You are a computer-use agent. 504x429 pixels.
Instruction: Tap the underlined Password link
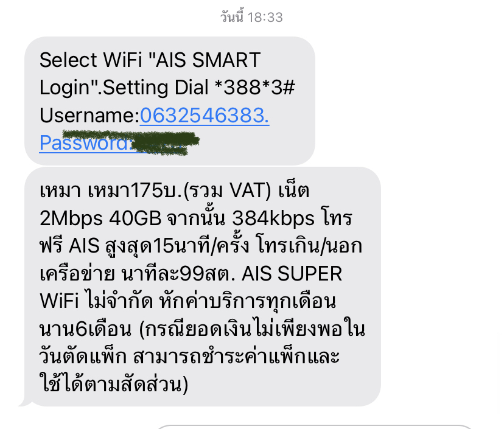85,143
